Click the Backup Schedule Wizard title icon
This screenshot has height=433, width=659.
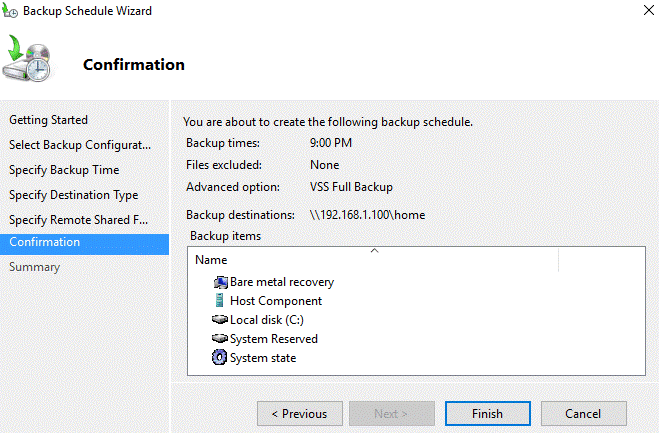coord(11,12)
